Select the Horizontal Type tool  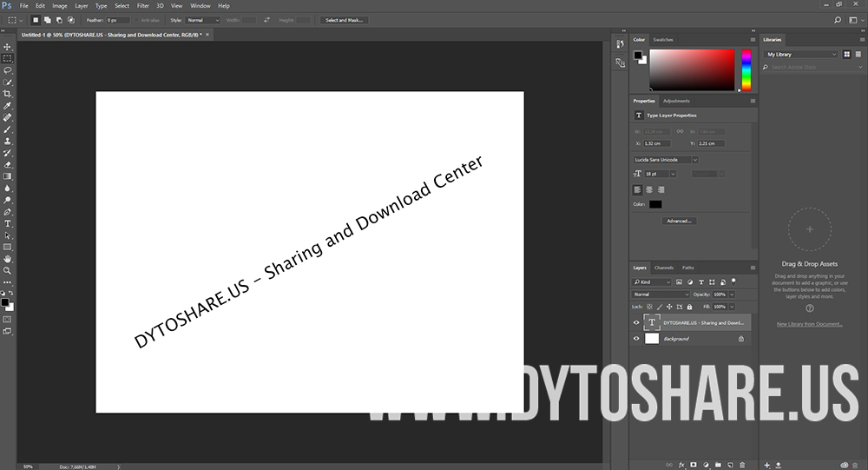point(8,223)
